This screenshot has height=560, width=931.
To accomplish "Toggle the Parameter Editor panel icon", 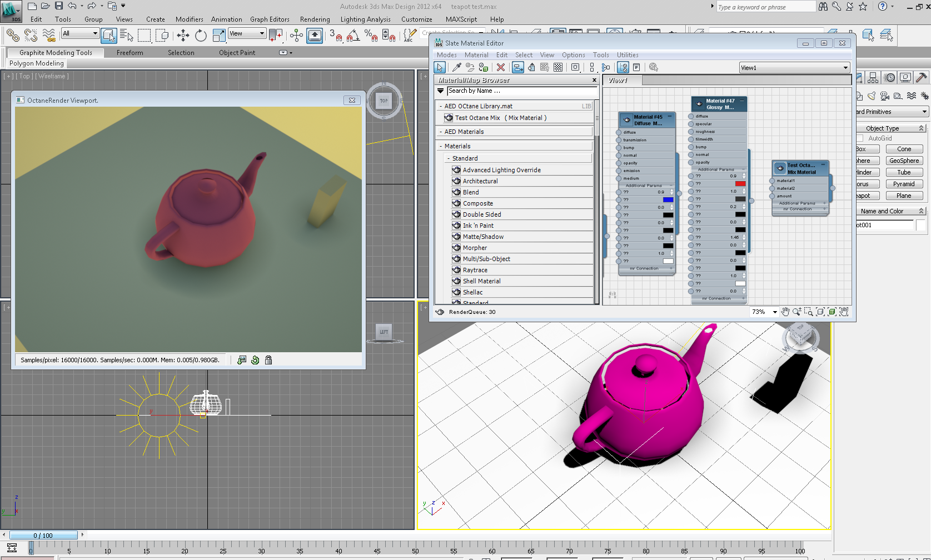I will coord(636,67).
